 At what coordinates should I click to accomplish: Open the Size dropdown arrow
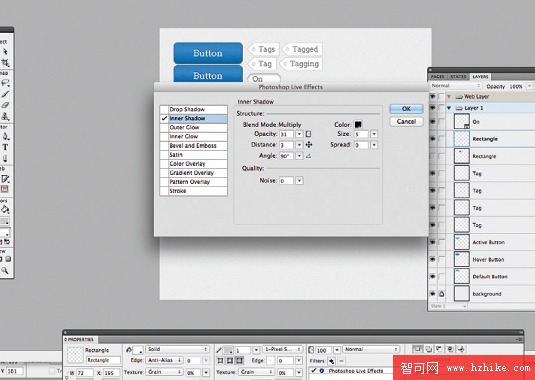(374, 134)
